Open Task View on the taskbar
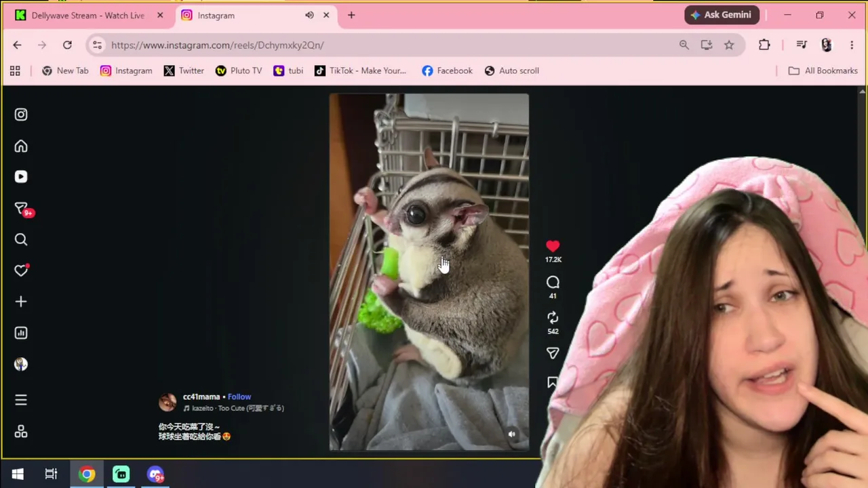Viewport: 868px width, 488px height. click(51, 474)
